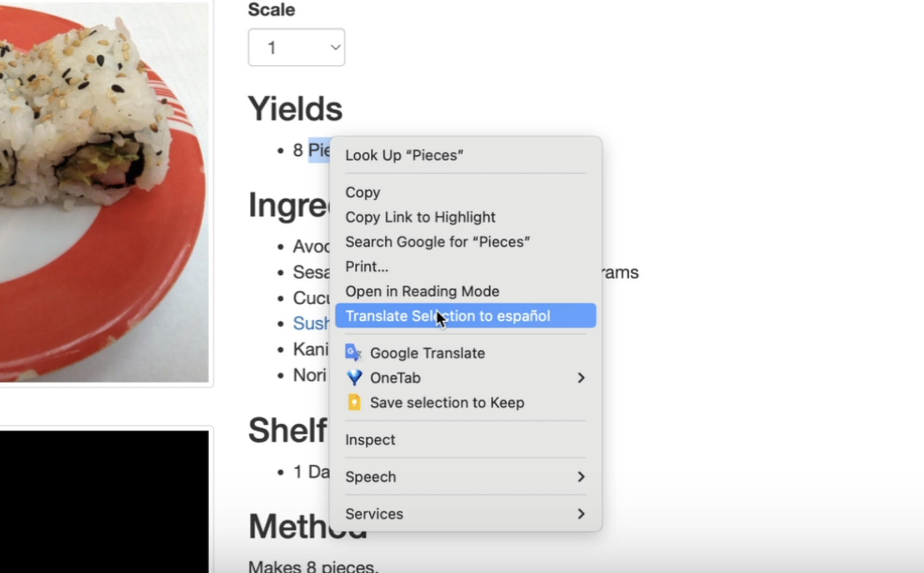This screenshot has height=573, width=924.
Task: Click the Google Keep note icon
Action: click(x=354, y=402)
